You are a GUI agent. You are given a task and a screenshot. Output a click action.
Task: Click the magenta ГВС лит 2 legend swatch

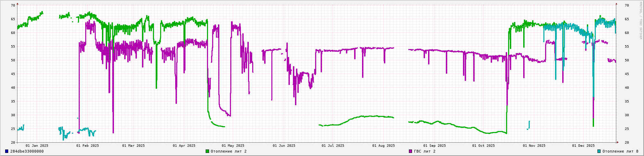(411, 151)
